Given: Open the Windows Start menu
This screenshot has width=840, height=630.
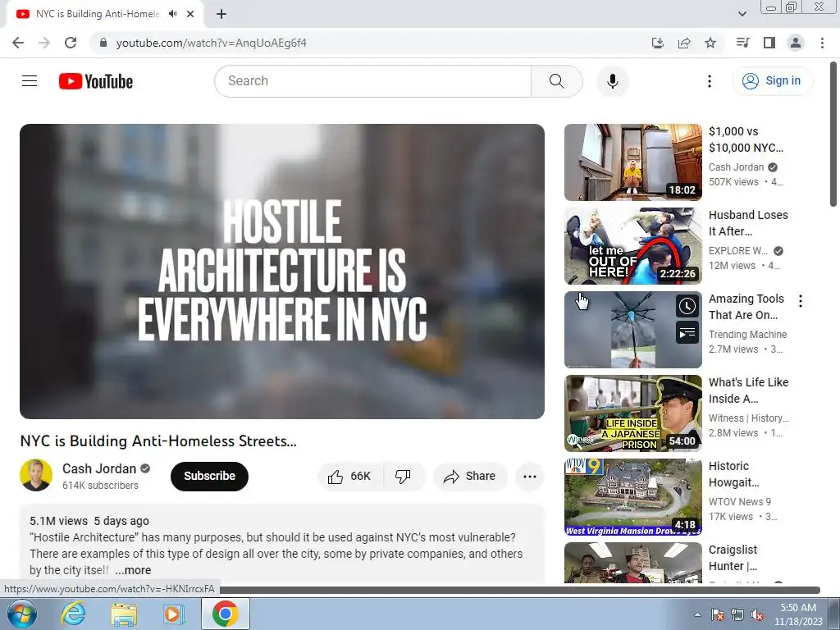Looking at the screenshot, I should point(22,614).
